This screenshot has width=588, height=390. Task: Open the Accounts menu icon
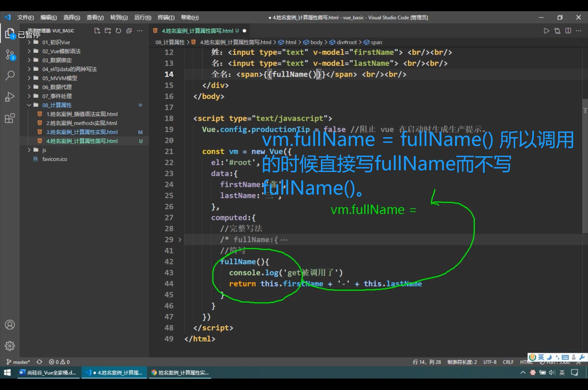(10, 325)
